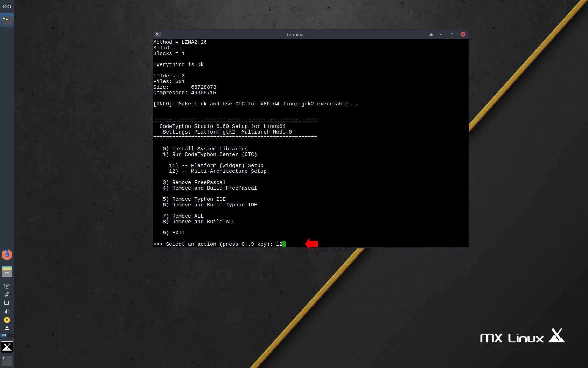588x368 pixels.
Task: Minimize the Terminal window
Action: (441, 34)
